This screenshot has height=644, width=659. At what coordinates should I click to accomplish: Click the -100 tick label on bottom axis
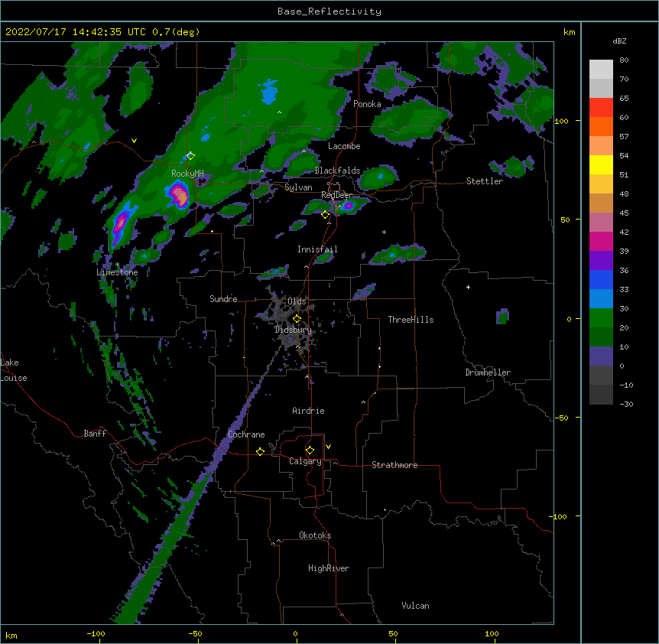coord(96,633)
